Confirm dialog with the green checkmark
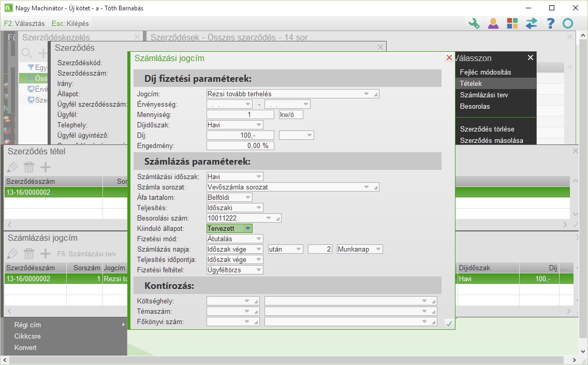Screen dimensions: 588x365 449,324
